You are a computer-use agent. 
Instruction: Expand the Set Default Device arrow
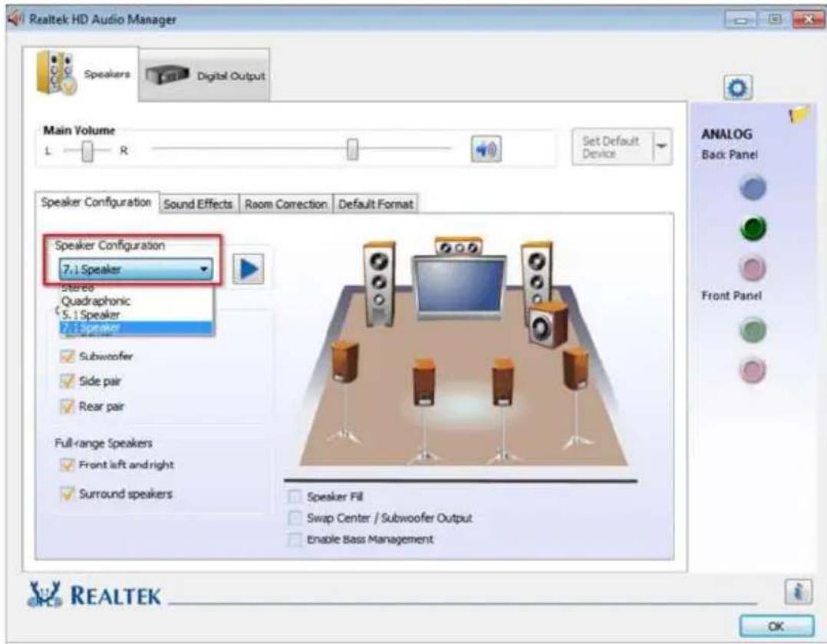click(x=662, y=146)
